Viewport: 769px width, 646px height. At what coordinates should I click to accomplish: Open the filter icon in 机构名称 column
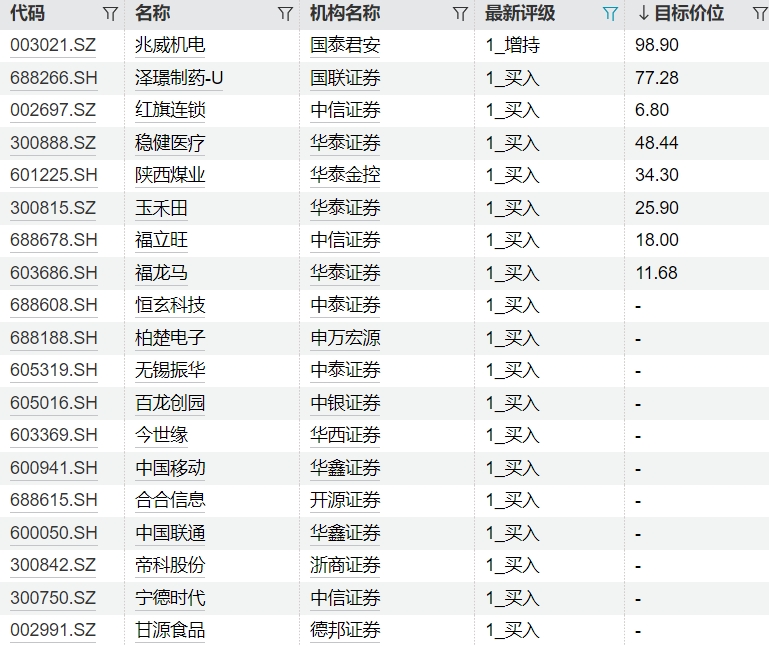(460, 14)
